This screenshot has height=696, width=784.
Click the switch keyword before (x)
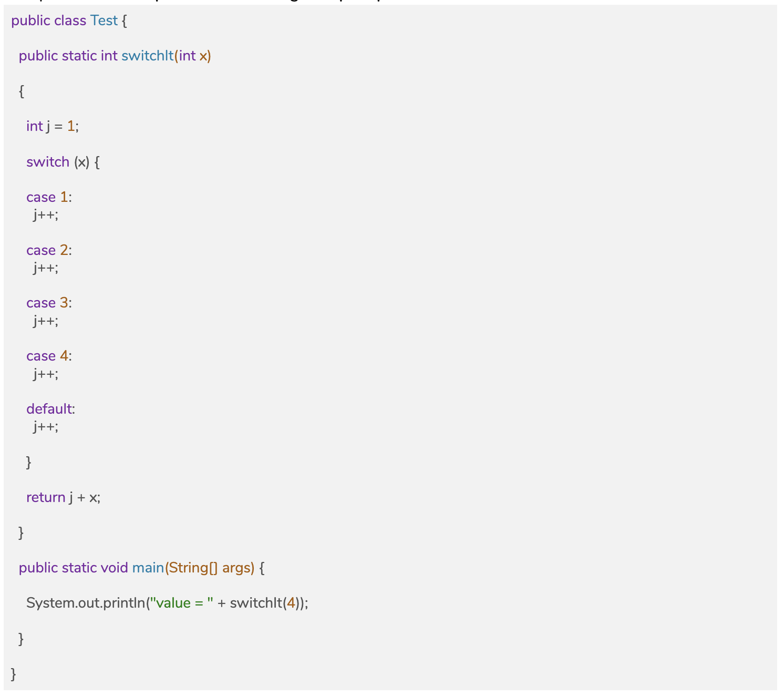48,162
